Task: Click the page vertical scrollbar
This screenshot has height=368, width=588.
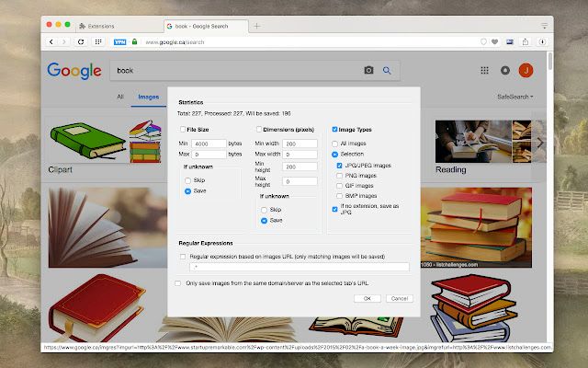Action: [550, 62]
